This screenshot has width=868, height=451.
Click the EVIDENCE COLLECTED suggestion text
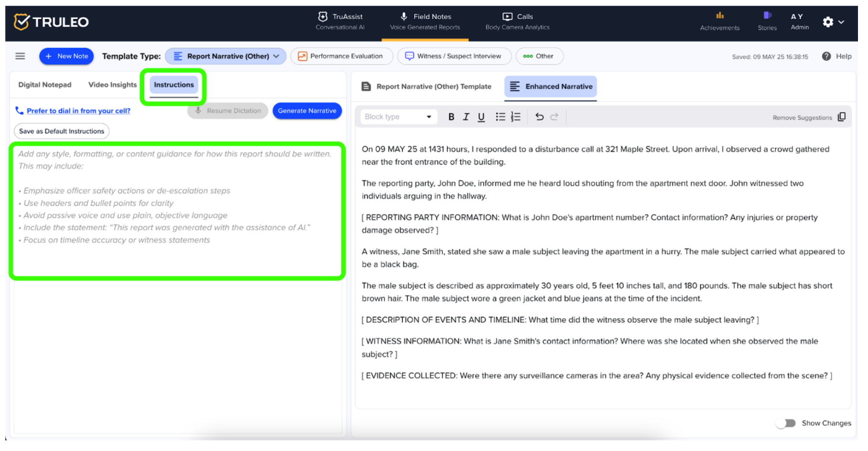(597, 376)
